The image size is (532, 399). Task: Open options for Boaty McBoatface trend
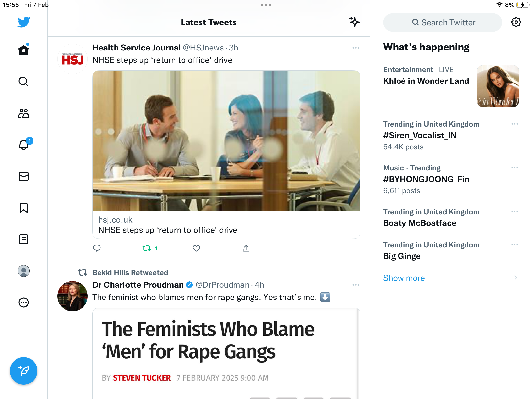point(515,212)
